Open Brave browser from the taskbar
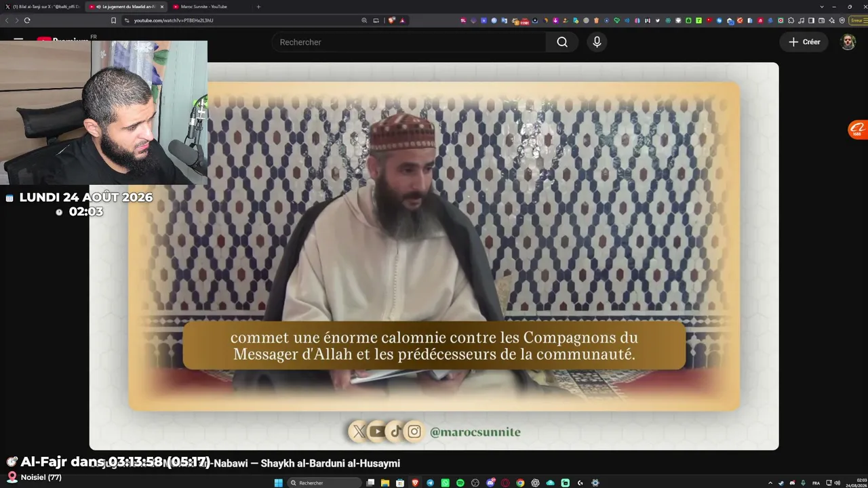The height and width of the screenshot is (488, 868). click(x=415, y=483)
